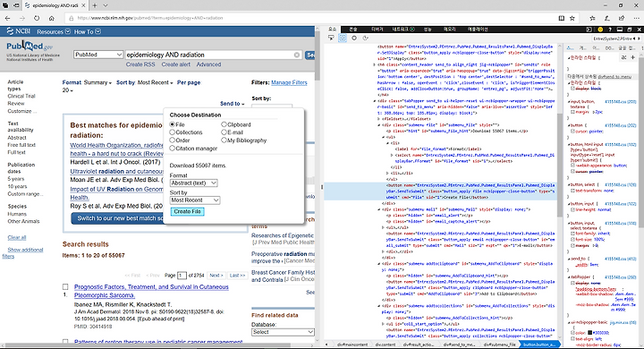Open a new tab with plus icon
Viewport: 644px width, 349px height.
(x=95, y=5)
